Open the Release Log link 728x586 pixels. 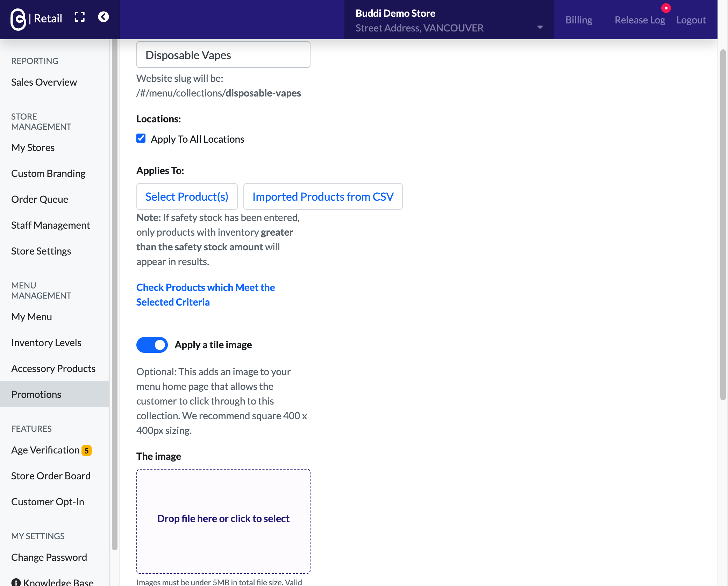point(640,20)
